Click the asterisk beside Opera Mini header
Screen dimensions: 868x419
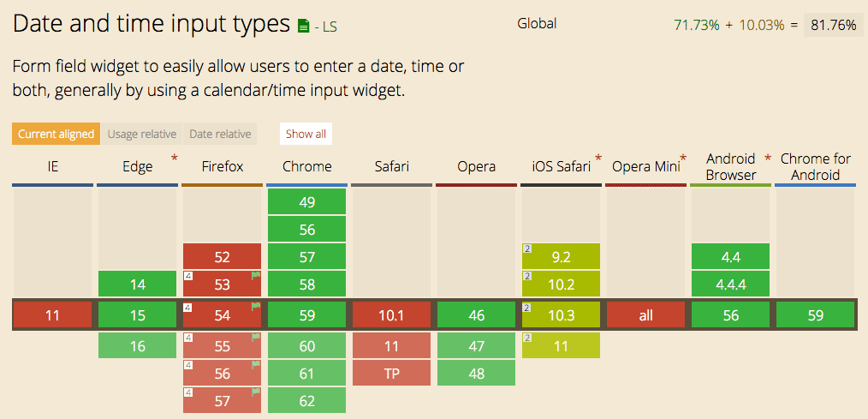tap(682, 159)
